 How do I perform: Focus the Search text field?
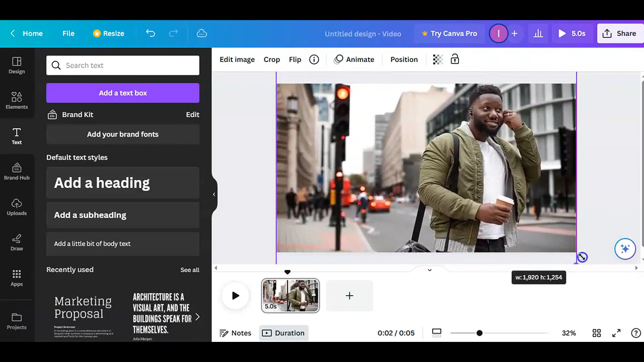coord(123,65)
